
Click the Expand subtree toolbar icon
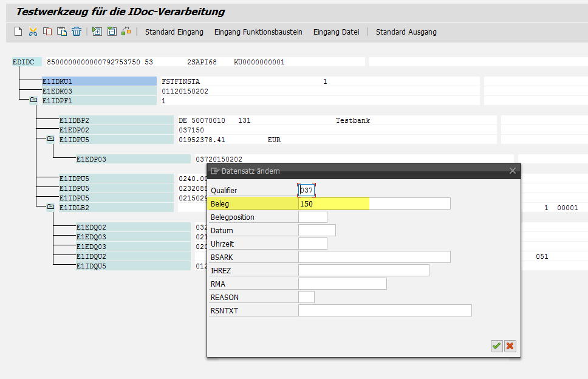tap(97, 32)
